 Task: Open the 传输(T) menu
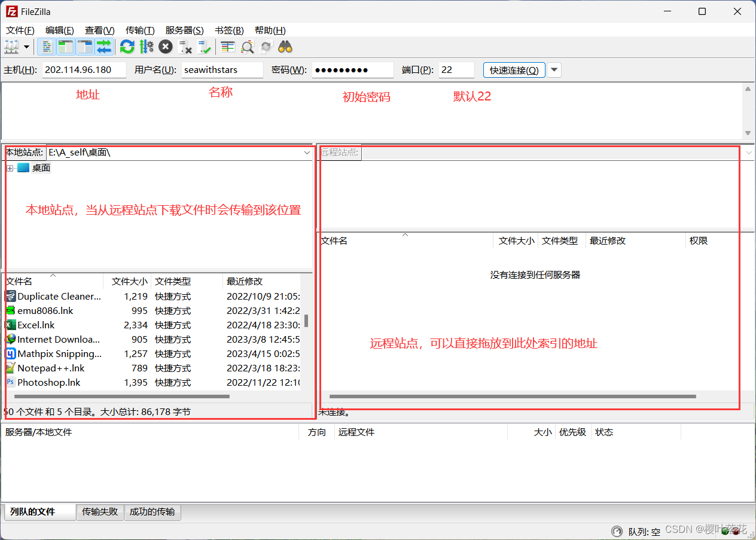140,30
